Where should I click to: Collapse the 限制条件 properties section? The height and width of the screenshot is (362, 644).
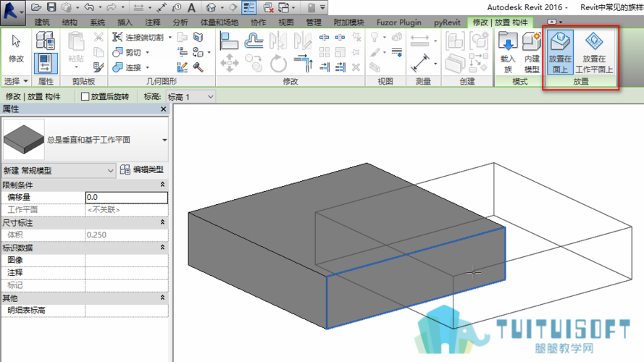164,185
